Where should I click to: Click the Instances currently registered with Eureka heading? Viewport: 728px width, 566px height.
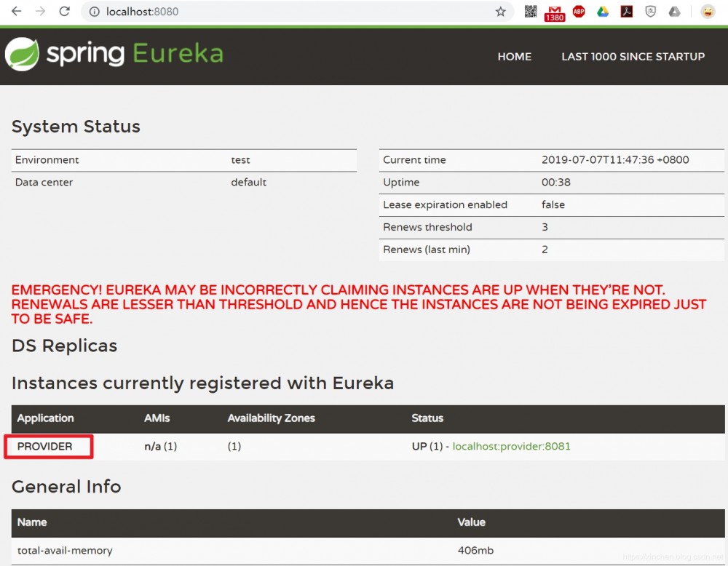click(202, 383)
